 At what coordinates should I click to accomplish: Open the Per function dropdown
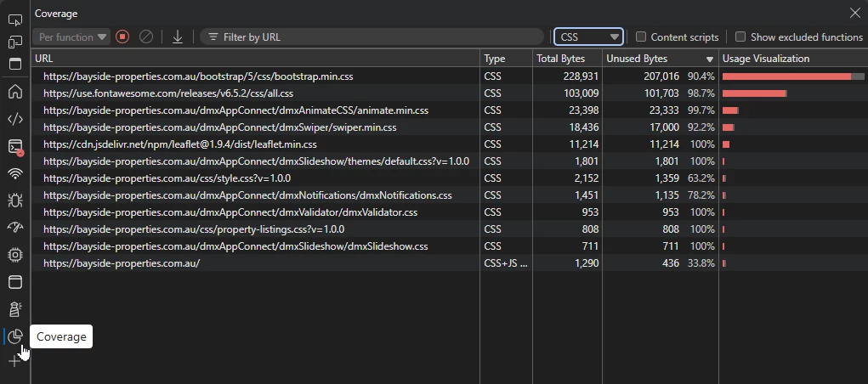pos(71,37)
